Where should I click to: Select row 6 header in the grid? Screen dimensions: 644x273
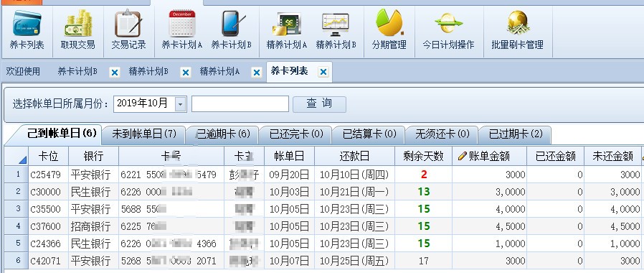tap(16, 261)
